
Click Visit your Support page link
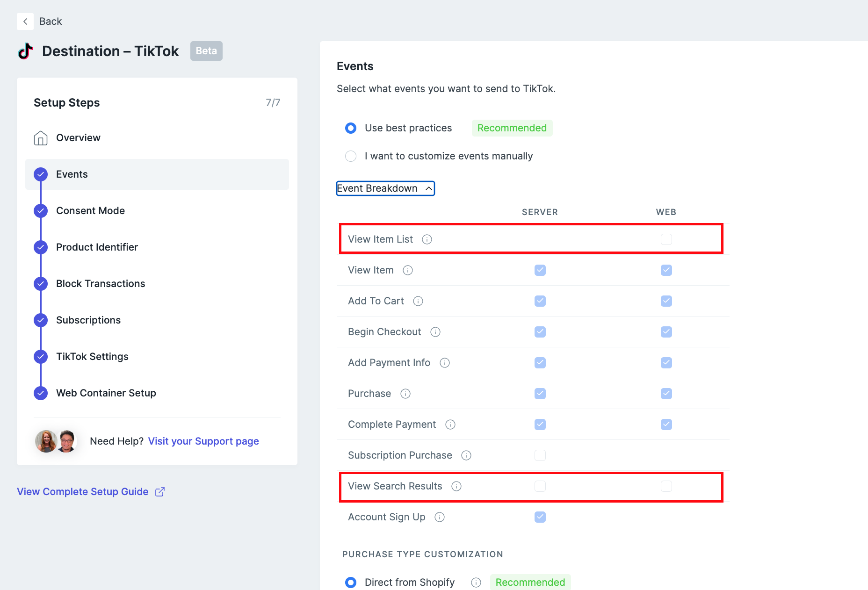203,441
